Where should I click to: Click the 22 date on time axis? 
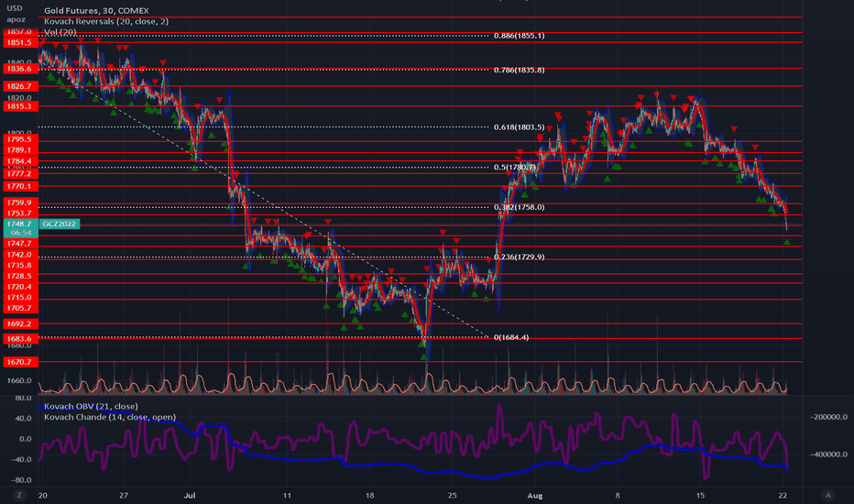pyautogui.click(x=783, y=495)
